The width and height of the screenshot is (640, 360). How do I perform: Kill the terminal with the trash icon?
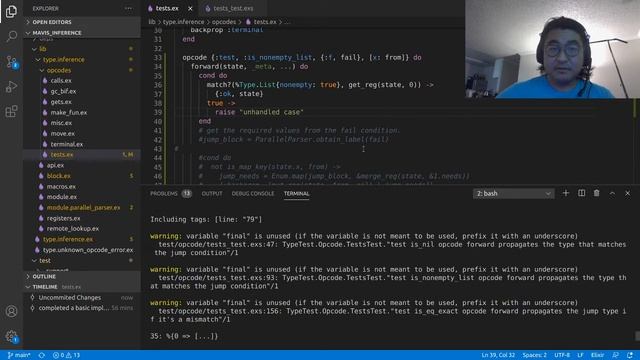pos(597,193)
